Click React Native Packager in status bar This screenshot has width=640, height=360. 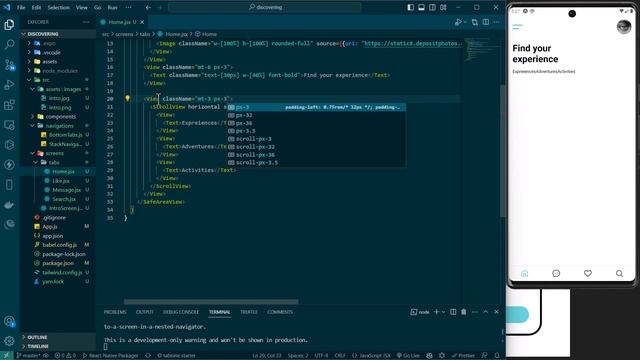tap(110, 356)
